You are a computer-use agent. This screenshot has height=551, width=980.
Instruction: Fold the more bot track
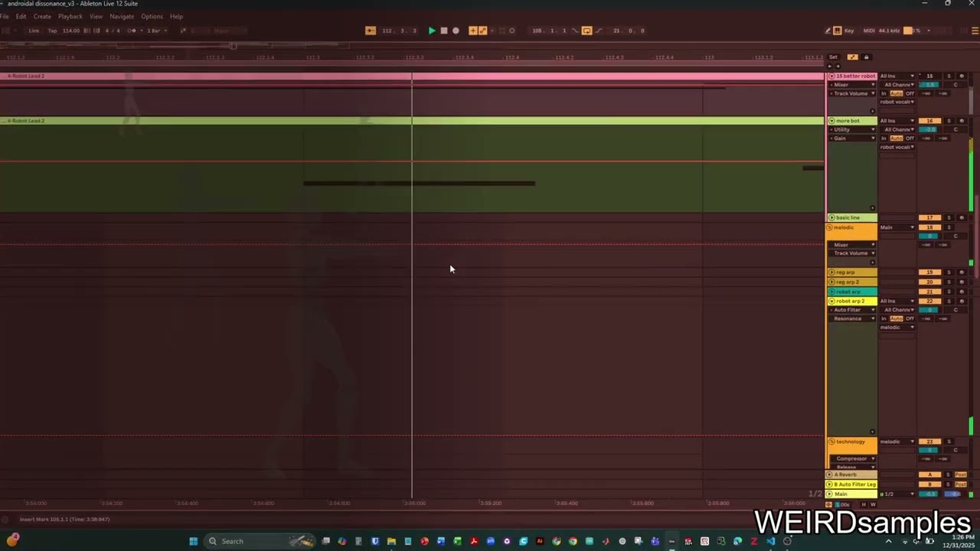831,121
